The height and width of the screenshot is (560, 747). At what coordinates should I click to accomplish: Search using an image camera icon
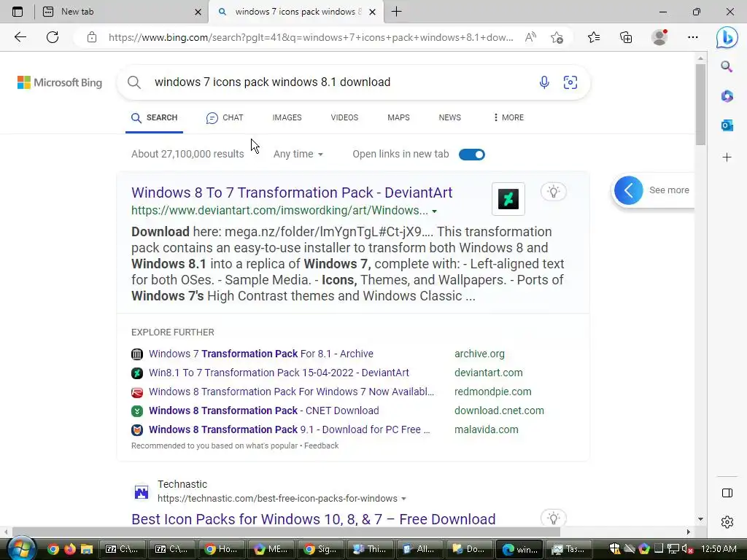pyautogui.click(x=570, y=82)
